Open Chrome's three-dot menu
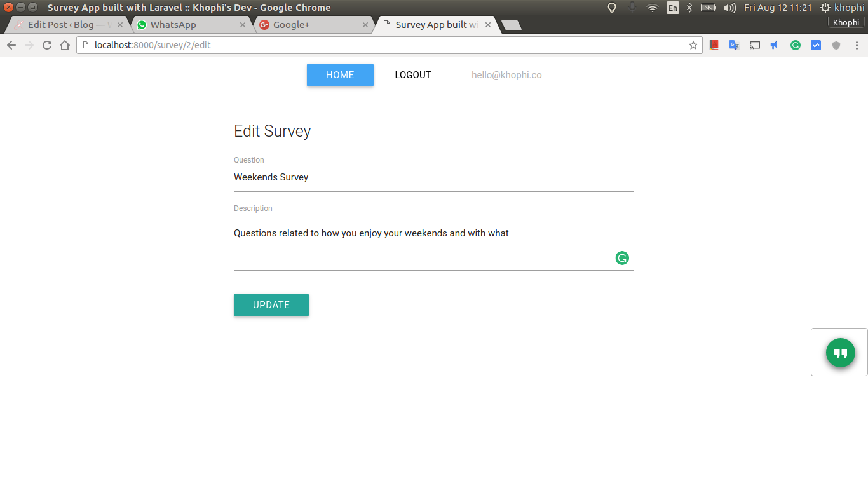Viewport: 868px width, 488px height. click(x=857, y=45)
